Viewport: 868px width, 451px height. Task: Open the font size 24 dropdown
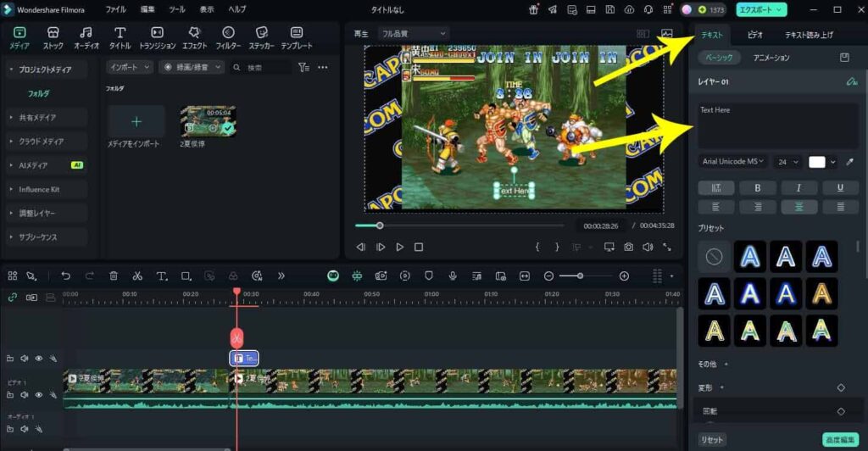(x=788, y=162)
